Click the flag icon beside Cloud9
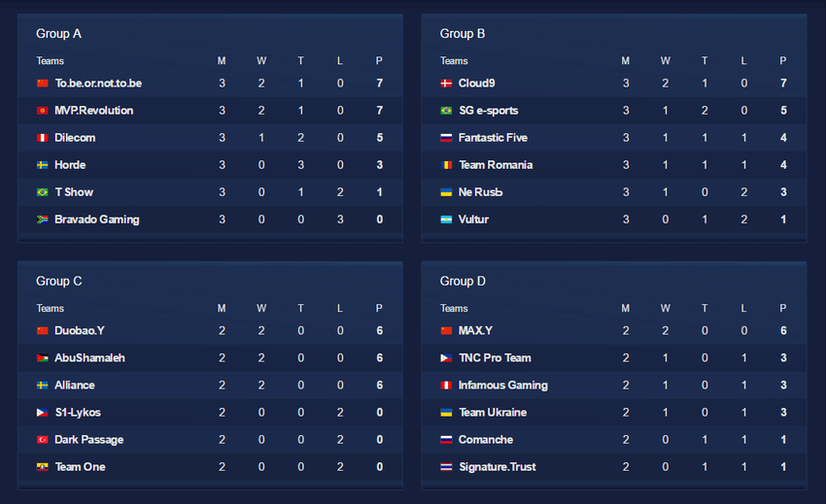Viewport: 826px width, 504px height. pyautogui.click(x=446, y=84)
